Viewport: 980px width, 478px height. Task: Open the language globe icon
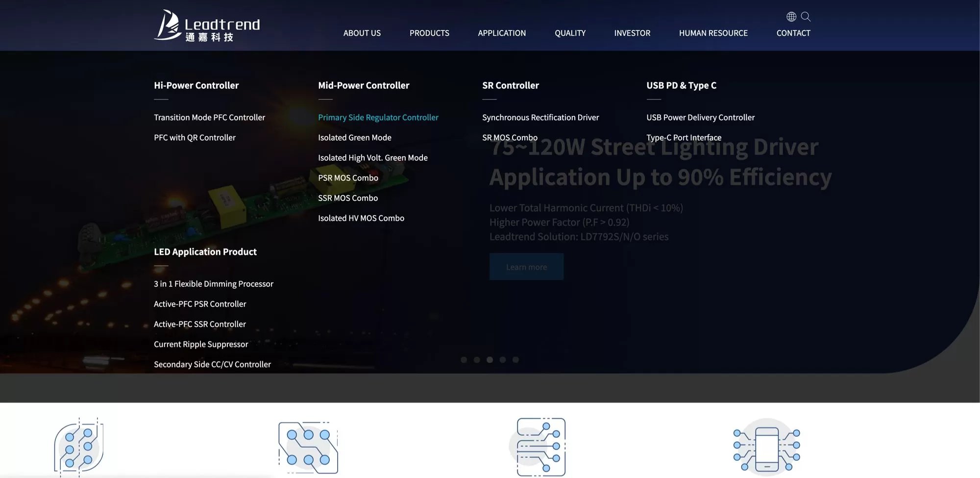pyautogui.click(x=791, y=17)
